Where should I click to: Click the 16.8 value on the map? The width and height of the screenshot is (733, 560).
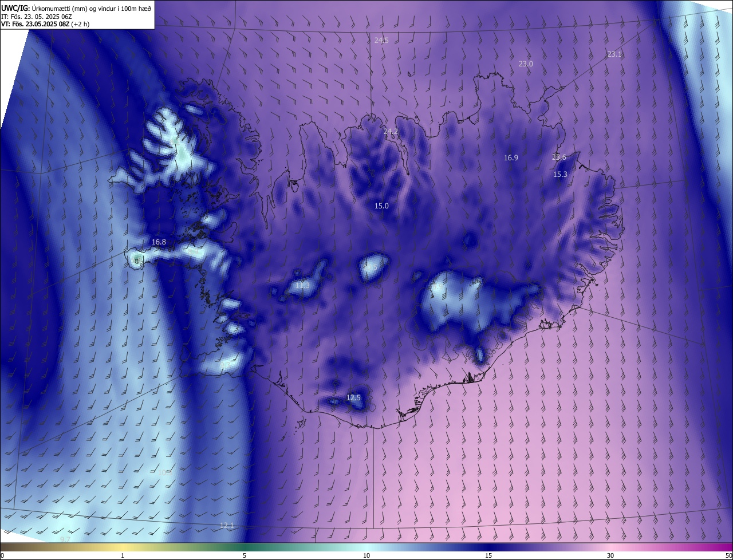point(159,242)
